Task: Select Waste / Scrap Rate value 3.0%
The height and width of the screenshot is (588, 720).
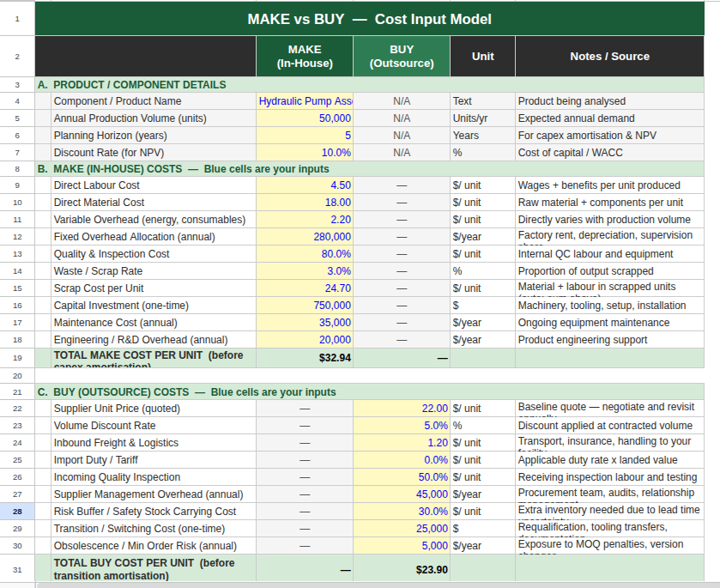Action: click(x=305, y=271)
